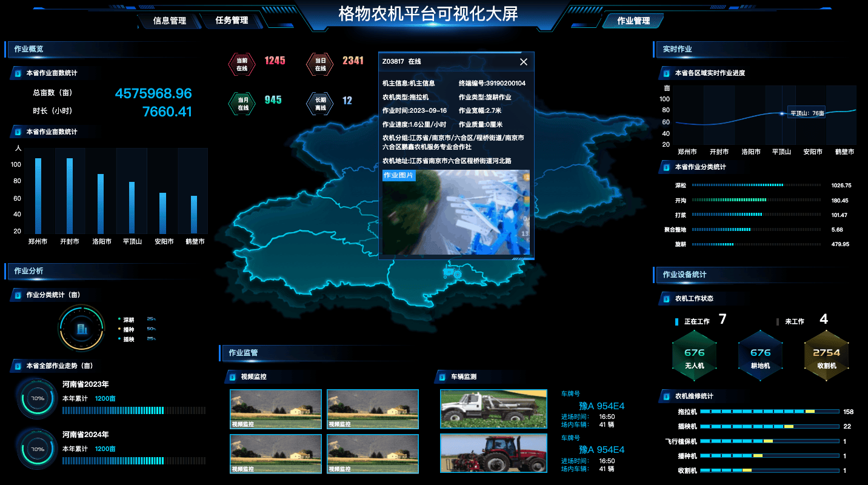Click the duration value 7660.41
Screen dimensions: 868x485
pyautogui.click(x=167, y=112)
